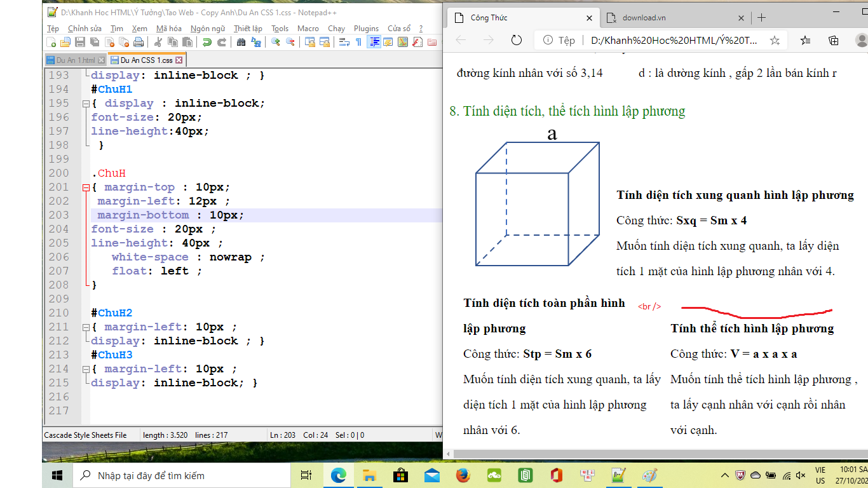This screenshot has width=868, height=488.
Task: Click the Undo arrow in Notepad++ toolbar
Action: point(207,43)
